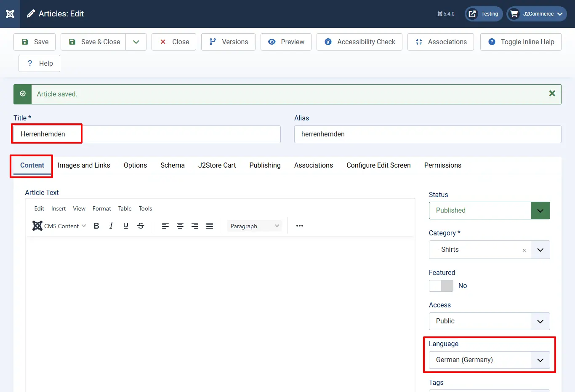Screen dimensions: 575x392
Task: Click Save & Close button
Action: (x=93, y=42)
